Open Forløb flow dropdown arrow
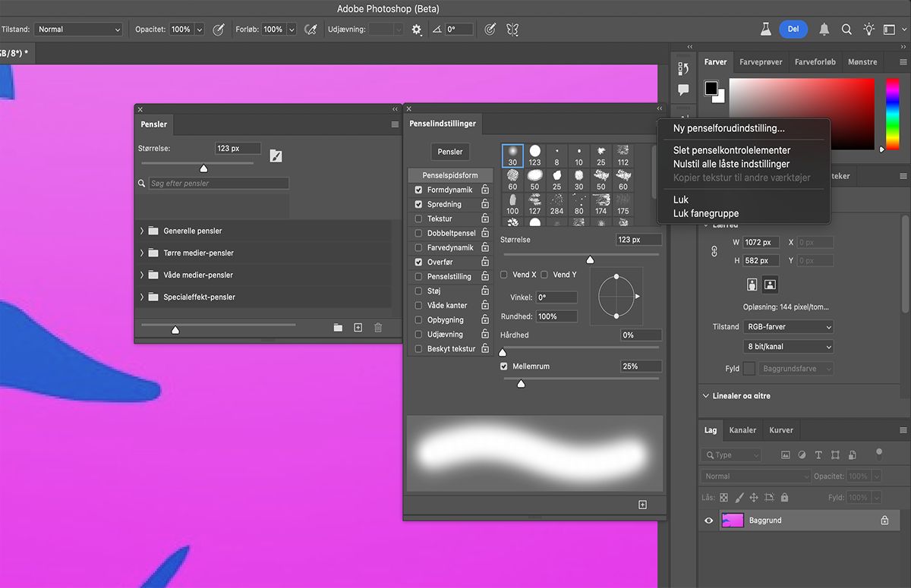This screenshot has width=911, height=588. (x=291, y=30)
